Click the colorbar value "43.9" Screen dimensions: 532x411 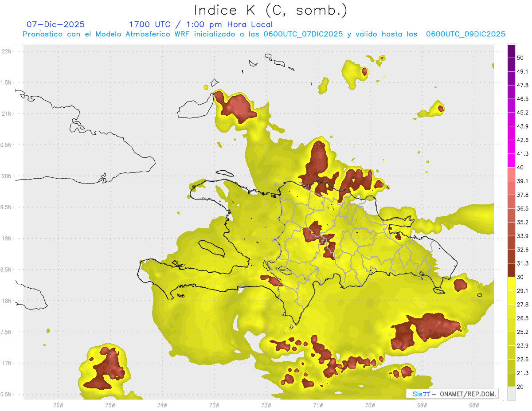(523, 127)
